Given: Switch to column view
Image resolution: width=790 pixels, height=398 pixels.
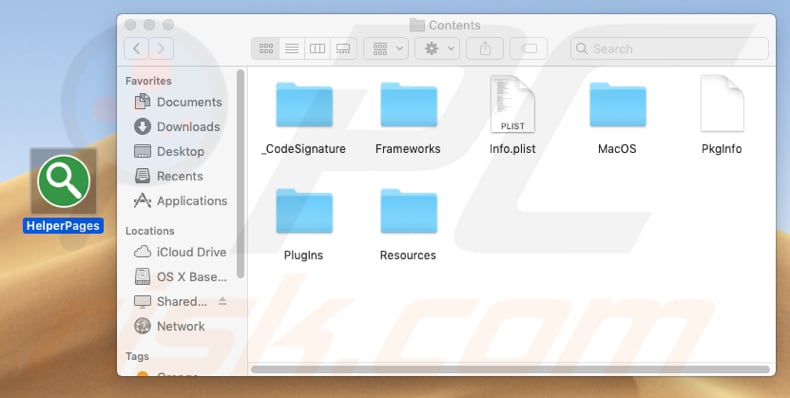Looking at the screenshot, I should pyautogui.click(x=317, y=49).
